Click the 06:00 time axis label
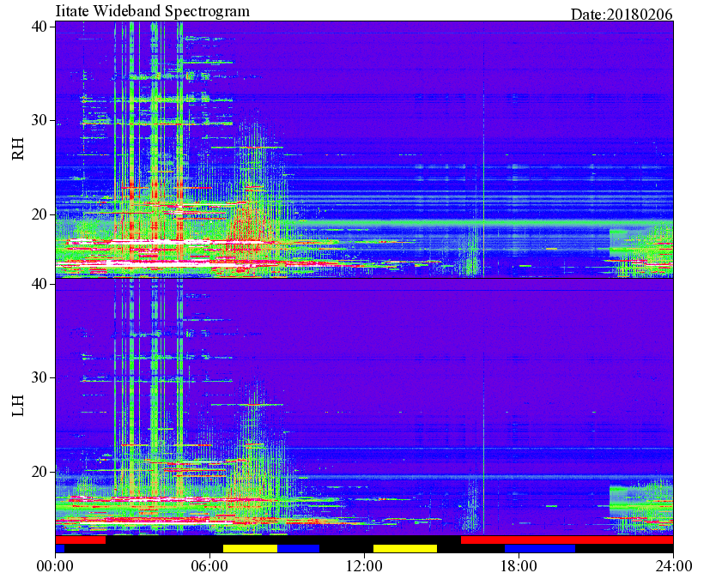 pyautogui.click(x=209, y=565)
